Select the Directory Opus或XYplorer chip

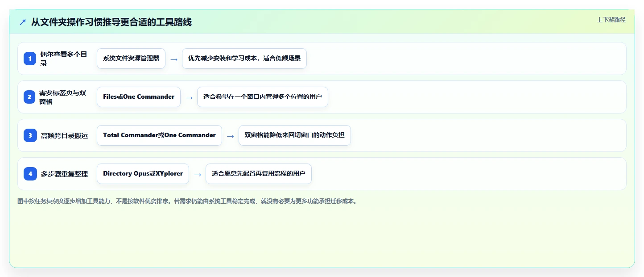[x=143, y=174]
